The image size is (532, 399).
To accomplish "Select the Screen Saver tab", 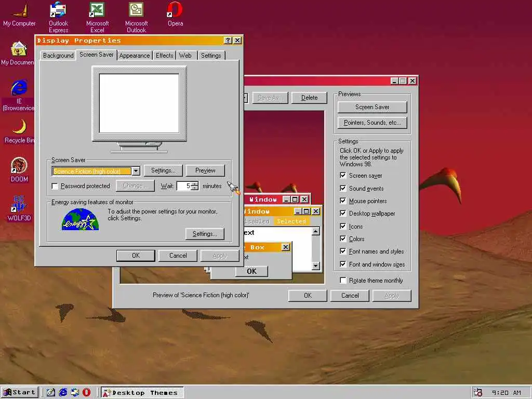I will (x=96, y=55).
